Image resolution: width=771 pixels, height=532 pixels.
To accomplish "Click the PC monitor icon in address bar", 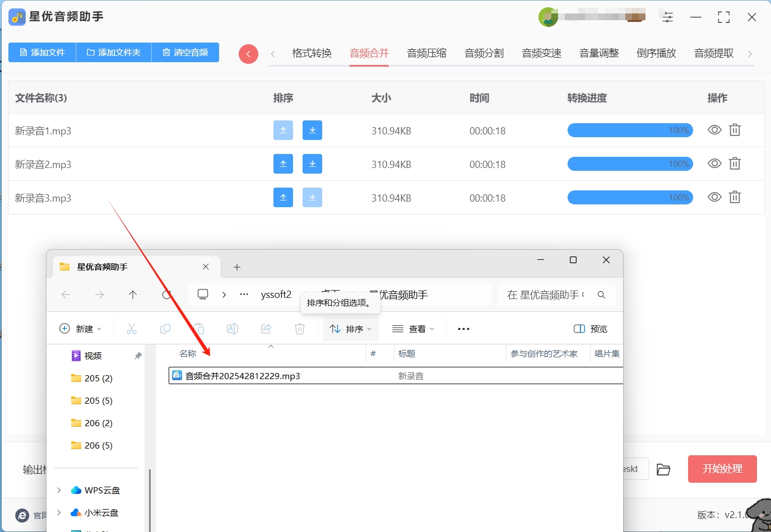I will (203, 295).
